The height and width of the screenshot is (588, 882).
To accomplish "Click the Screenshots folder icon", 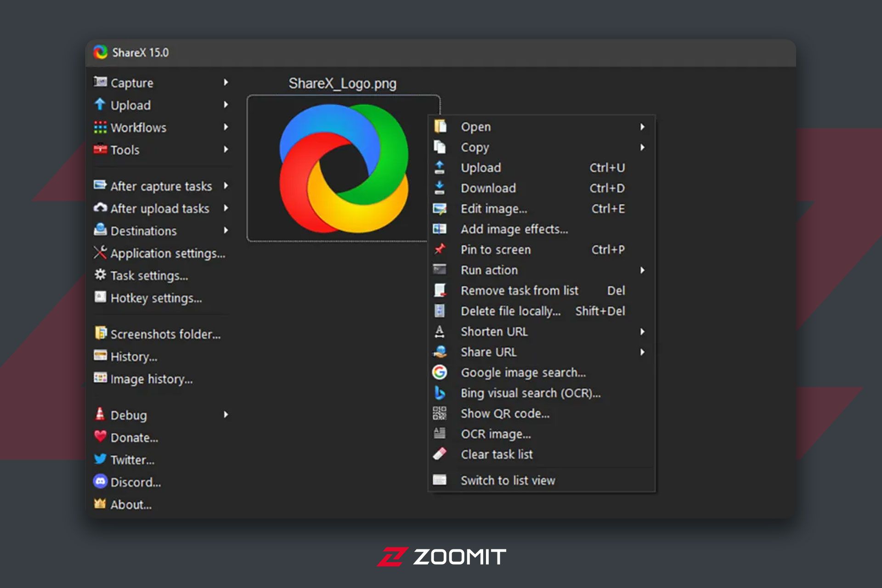I will [x=100, y=333].
